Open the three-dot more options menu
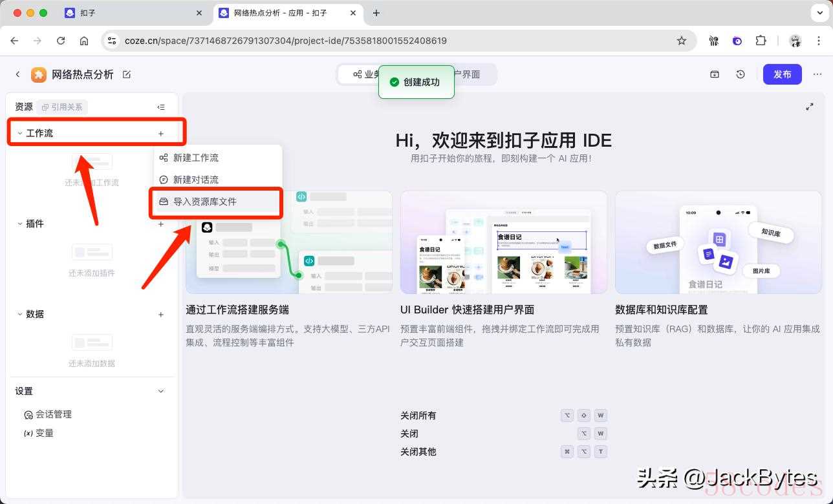 (816, 74)
